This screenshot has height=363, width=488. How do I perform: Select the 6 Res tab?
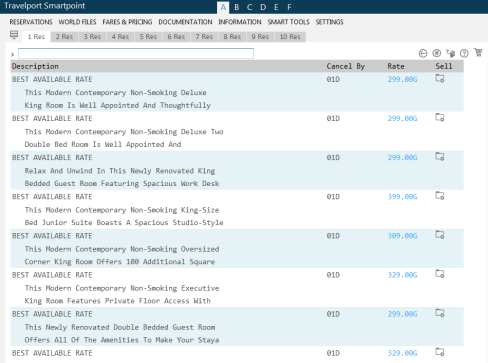click(176, 37)
